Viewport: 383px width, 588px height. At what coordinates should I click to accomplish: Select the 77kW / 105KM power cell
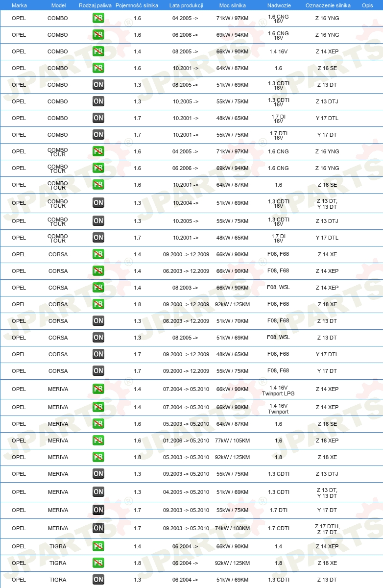232,441
